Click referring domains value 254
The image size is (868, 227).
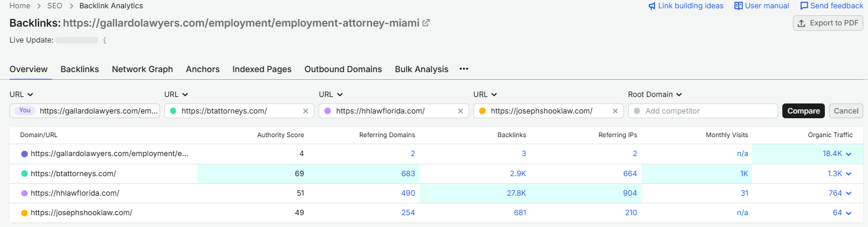pos(408,213)
